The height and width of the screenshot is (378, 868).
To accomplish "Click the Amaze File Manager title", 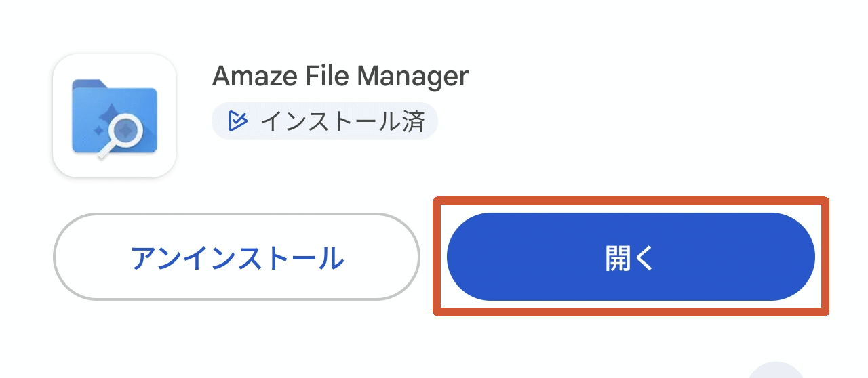I will 340,76.
